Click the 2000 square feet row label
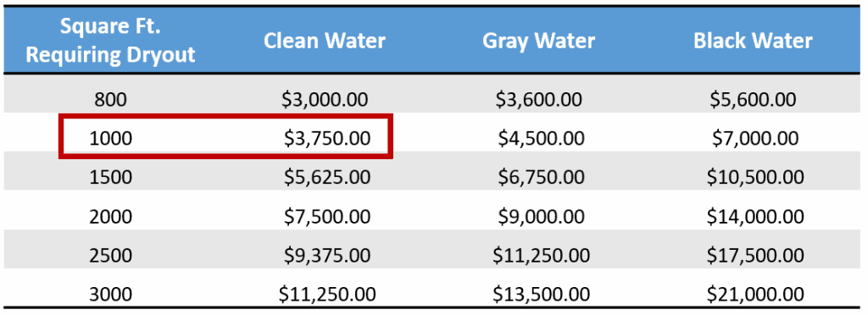This screenshot has width=868, height=315. 110,216
